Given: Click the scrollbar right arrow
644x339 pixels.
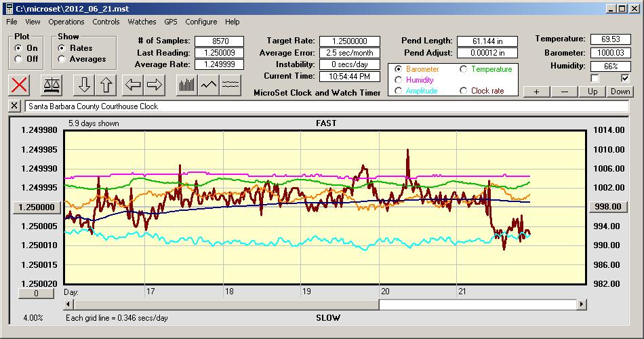Looking at the screenshot, I should click(x=581, y=304).
